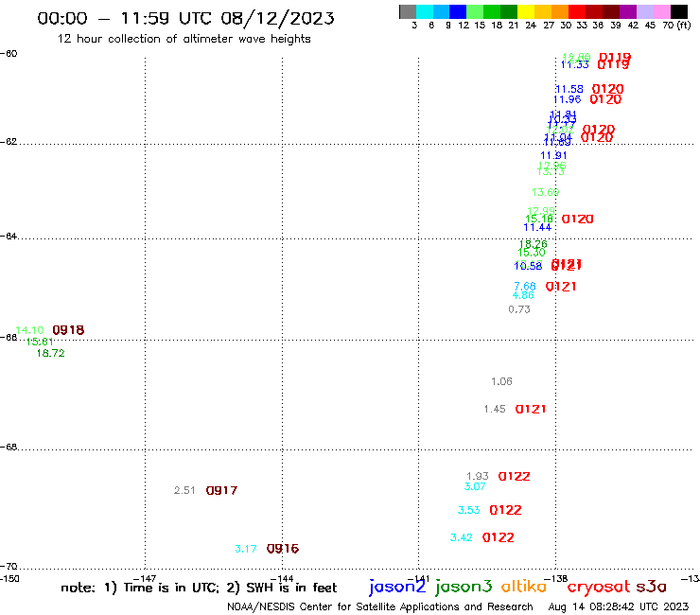Click the 0122 label beside 3.53
This screenshot has width=700, height=615.
(x=506, y=510)
